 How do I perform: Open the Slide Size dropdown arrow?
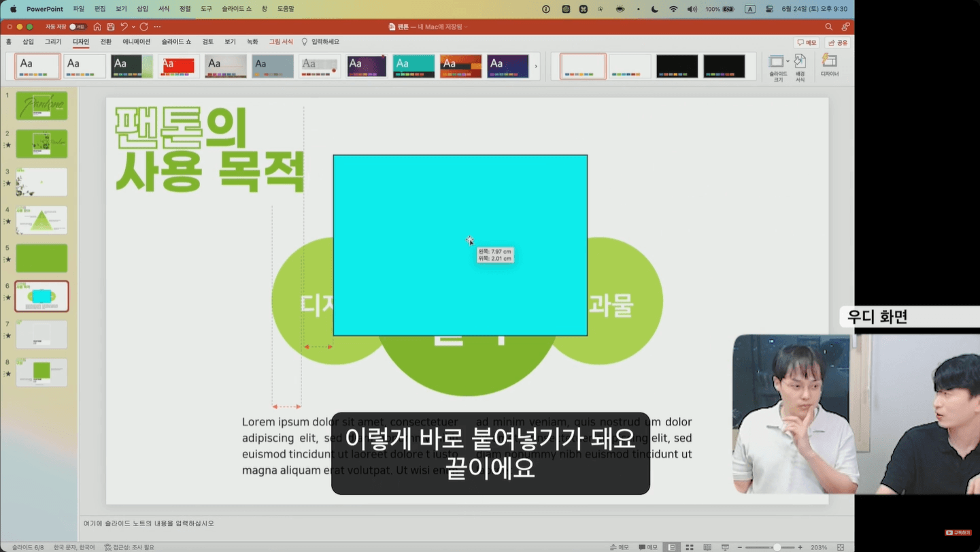click(788, 61)
